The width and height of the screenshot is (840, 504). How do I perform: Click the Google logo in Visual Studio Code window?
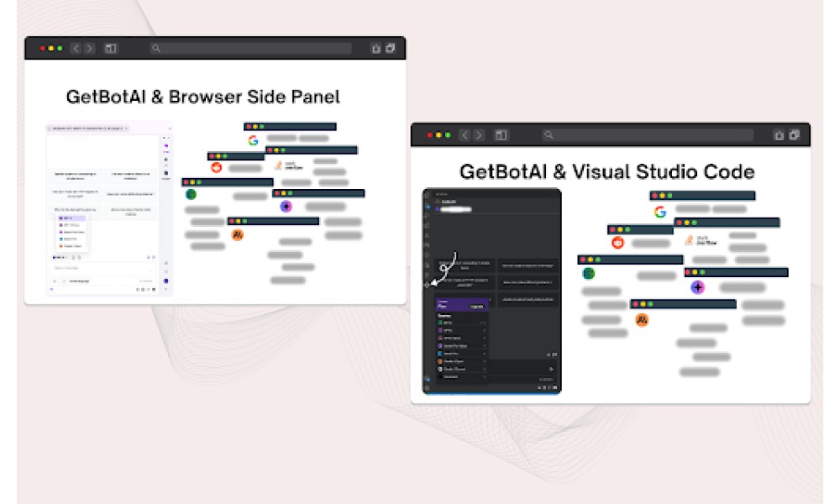[660, 212]
